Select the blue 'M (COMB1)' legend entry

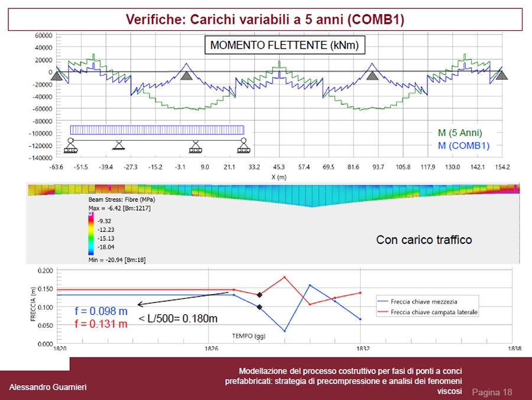pyautogui.click(x=463, y=145)
